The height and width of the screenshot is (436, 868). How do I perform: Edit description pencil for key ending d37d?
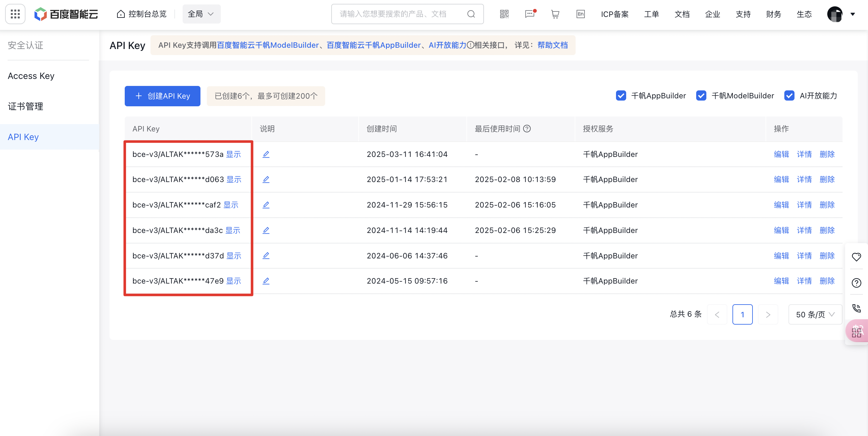point(266,256)
